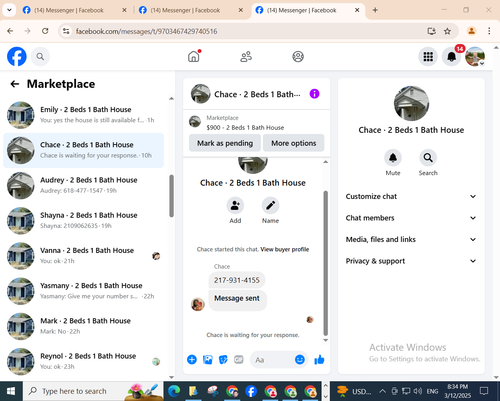Image resolution: width=500 pixels, height=401 pixels.
Task: Click More options button
Action: [294, 143]
